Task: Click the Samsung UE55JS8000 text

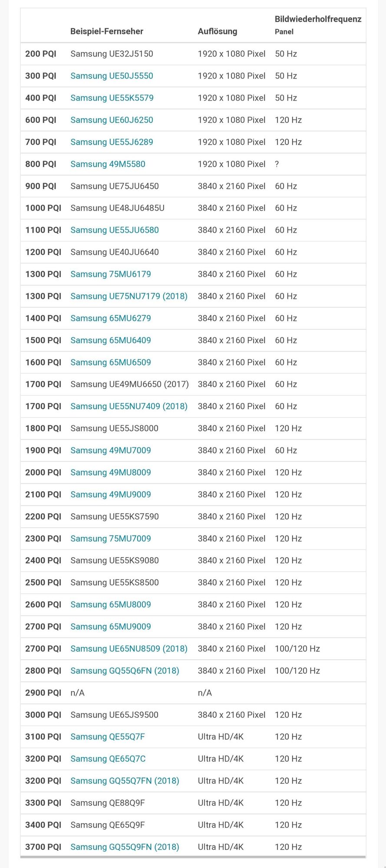Action: 114,428
